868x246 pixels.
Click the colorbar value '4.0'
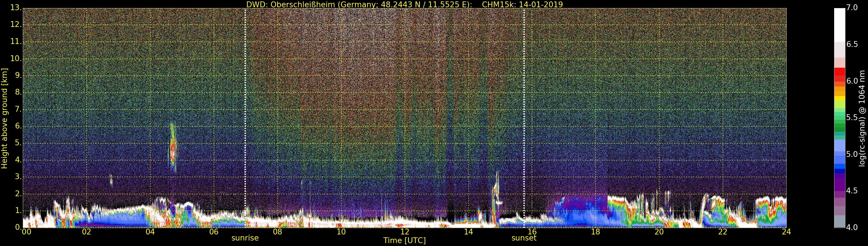coord(852,227)
